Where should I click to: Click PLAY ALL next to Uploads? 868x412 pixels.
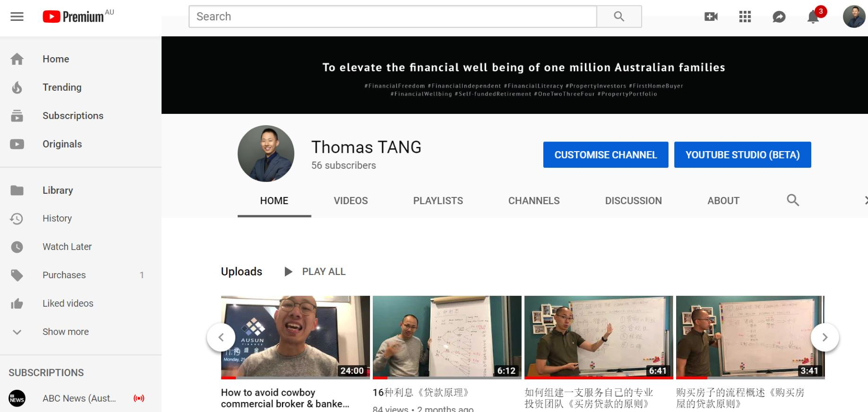click(x=323, y=271)
